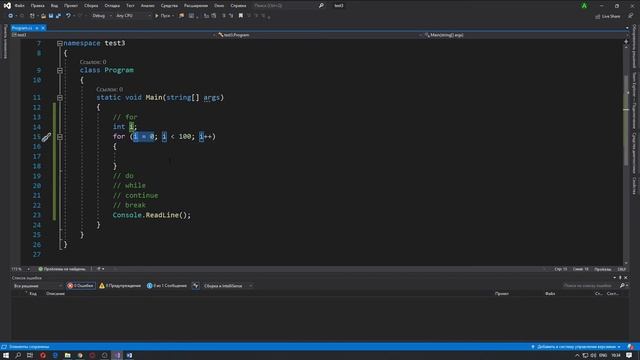
Task: Click the notifications icon in status bar
Action: [x=631, y=347]
